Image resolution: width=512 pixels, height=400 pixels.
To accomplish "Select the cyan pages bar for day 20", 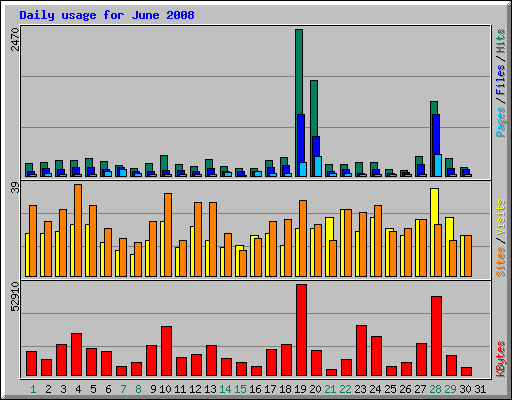I will (318, 166).
